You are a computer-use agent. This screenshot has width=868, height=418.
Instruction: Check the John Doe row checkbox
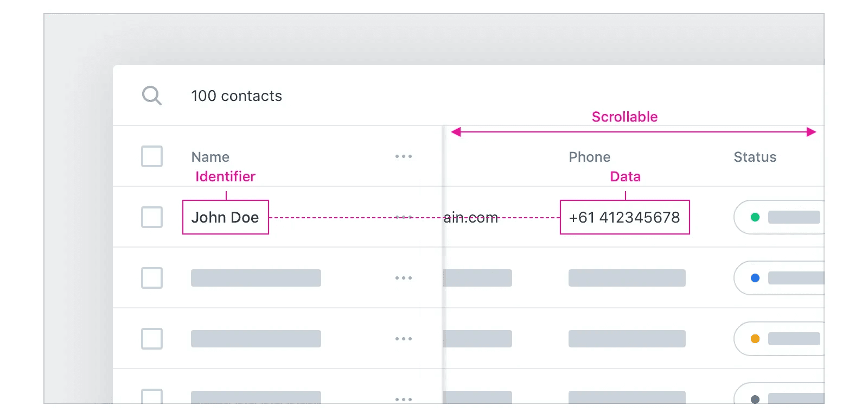152,217
